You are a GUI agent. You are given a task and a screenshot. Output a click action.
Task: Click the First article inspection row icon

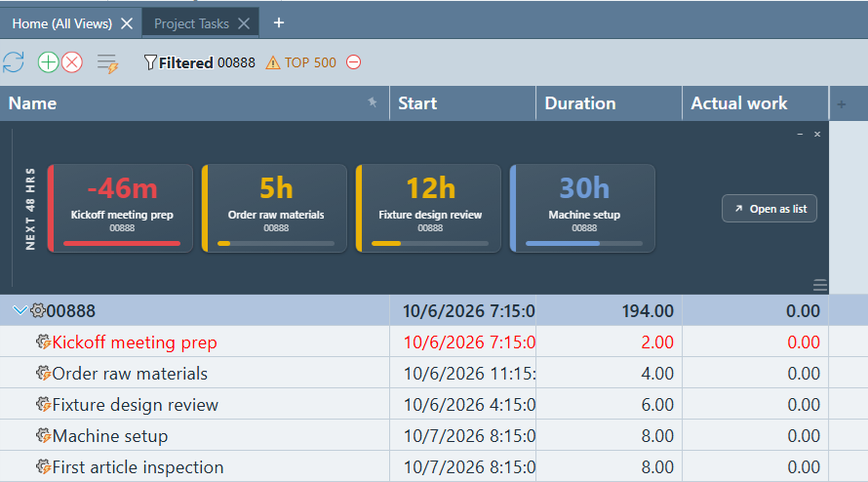point(43,466)
